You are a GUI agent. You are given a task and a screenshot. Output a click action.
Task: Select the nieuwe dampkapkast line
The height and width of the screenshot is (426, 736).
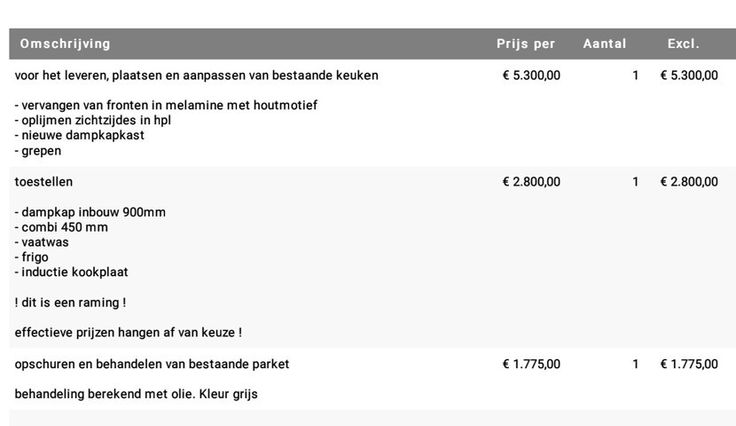(x=80, y=135)
